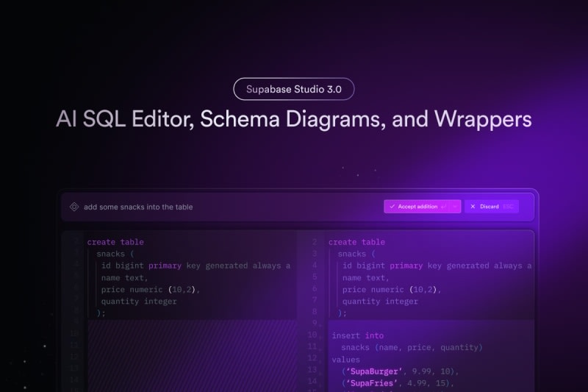The image size is (588, 392).
Task: Click 'quantity integer' in right pane
Action: (380, 301)
